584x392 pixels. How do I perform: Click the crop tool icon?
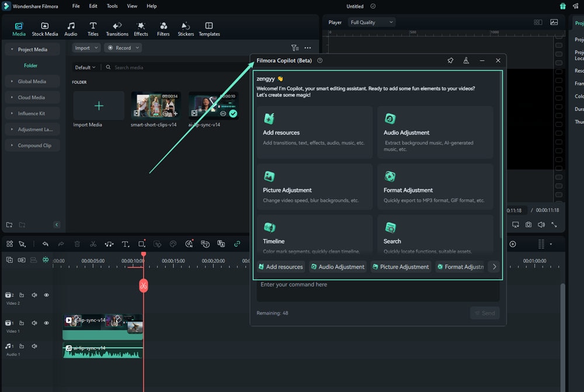click(x=141, y=244)
